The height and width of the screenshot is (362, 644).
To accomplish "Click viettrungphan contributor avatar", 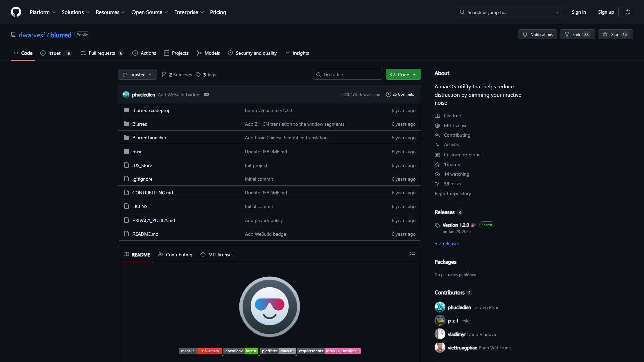I will tap(440, 348).
